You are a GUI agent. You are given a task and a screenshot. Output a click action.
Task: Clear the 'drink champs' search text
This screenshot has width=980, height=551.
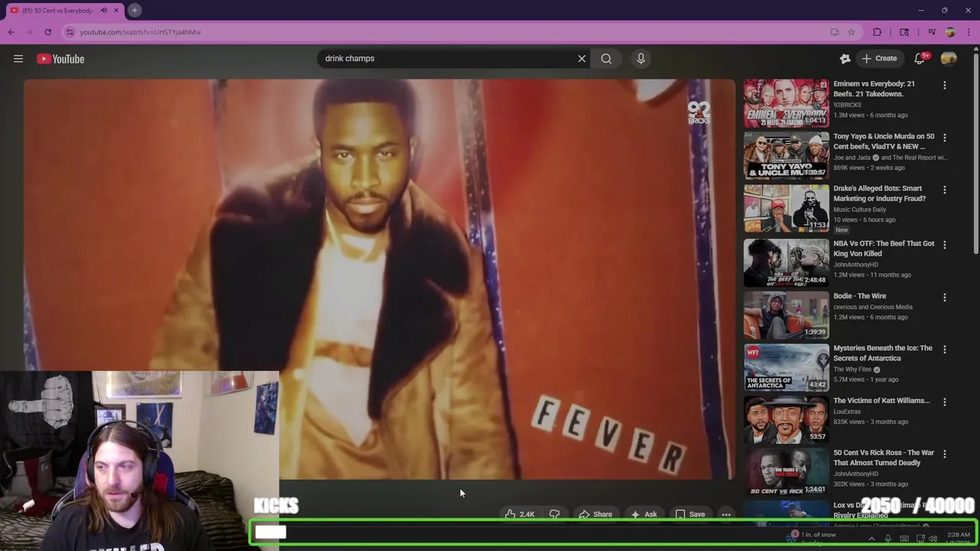tap(582, 58)
